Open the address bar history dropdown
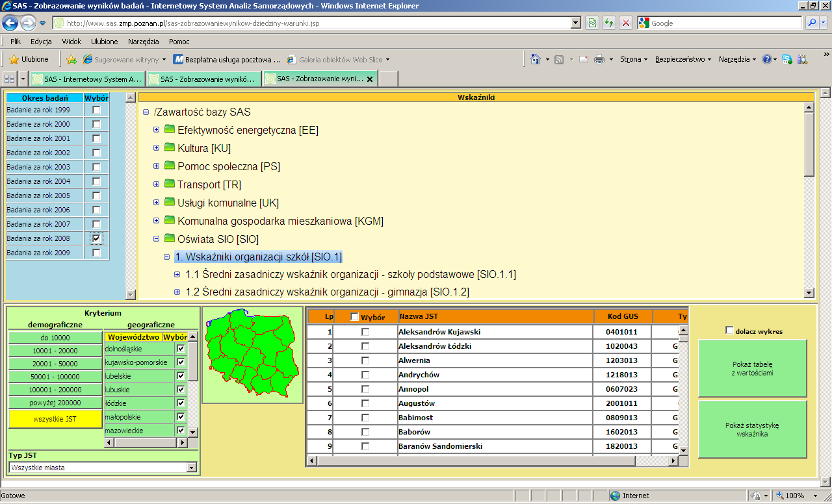The height and width of the screenshot is (504, 832). [x=575, y=23]
